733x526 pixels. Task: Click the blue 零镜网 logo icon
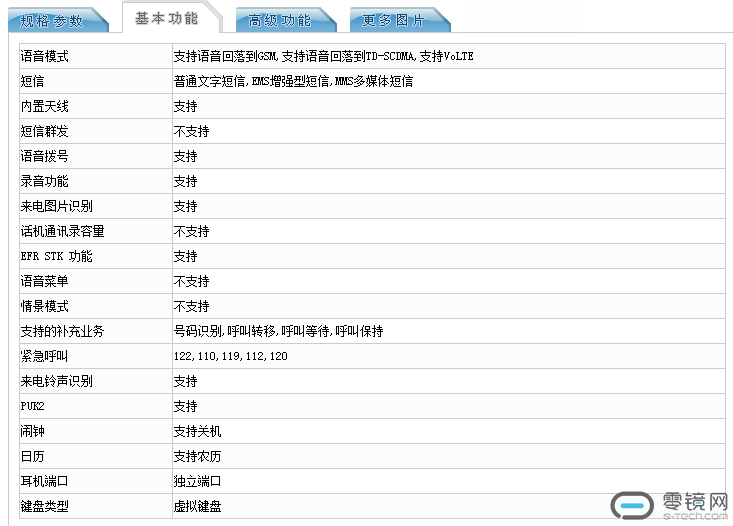click(632, 506)
